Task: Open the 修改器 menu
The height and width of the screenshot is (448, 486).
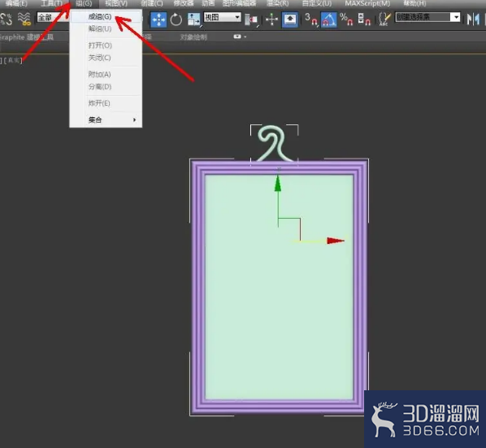Action: click(x=184, y=3)
